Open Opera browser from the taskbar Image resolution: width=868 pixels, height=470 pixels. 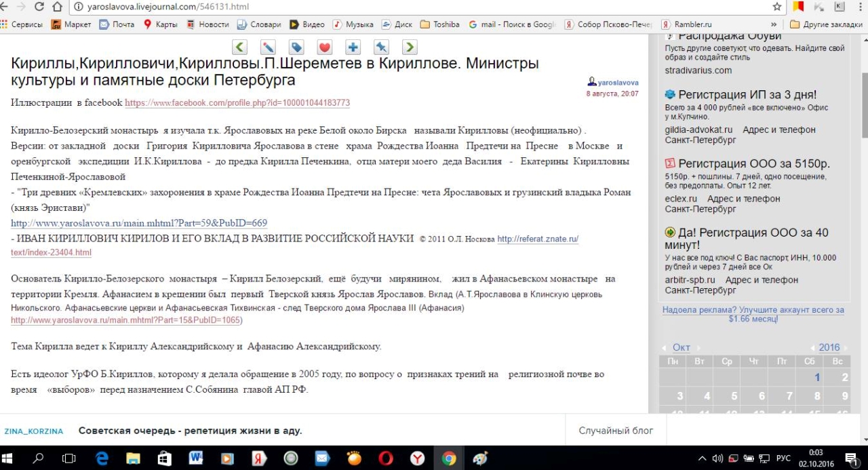385,458
